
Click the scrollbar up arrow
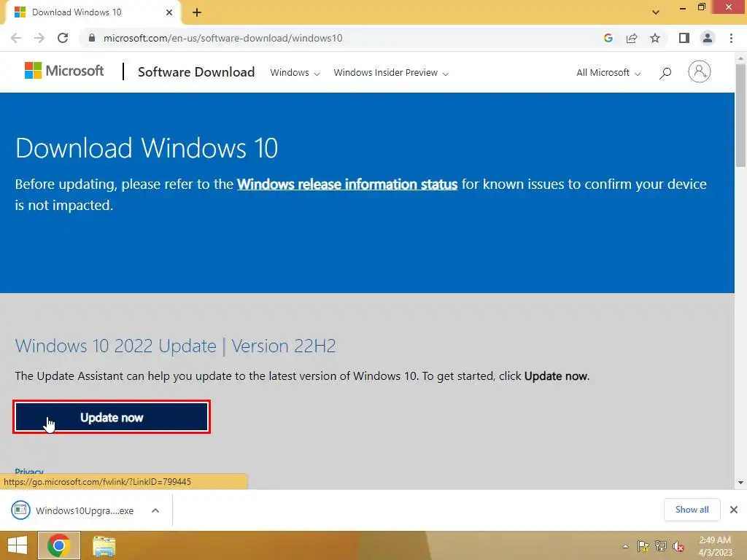(740, 58)
